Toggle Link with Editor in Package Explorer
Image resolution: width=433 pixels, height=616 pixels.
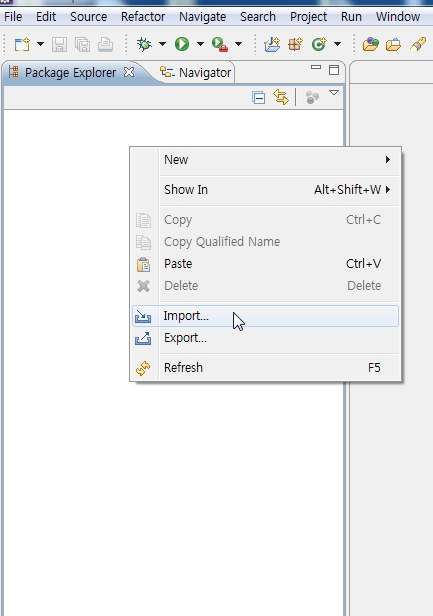pos(281,97)
